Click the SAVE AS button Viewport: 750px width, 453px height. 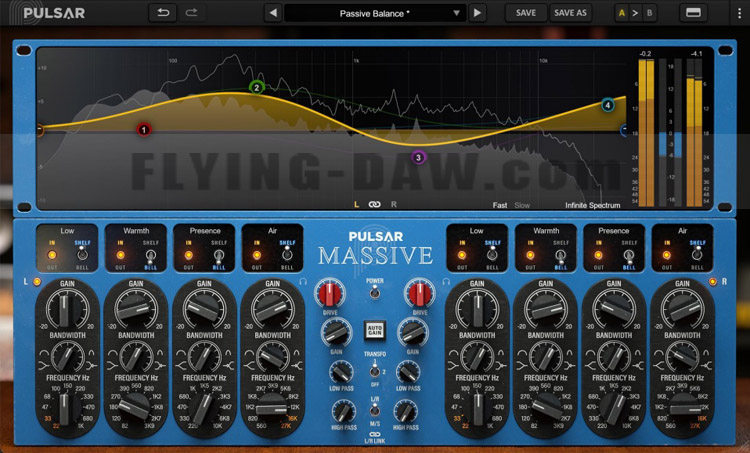(x=570, y=13)
